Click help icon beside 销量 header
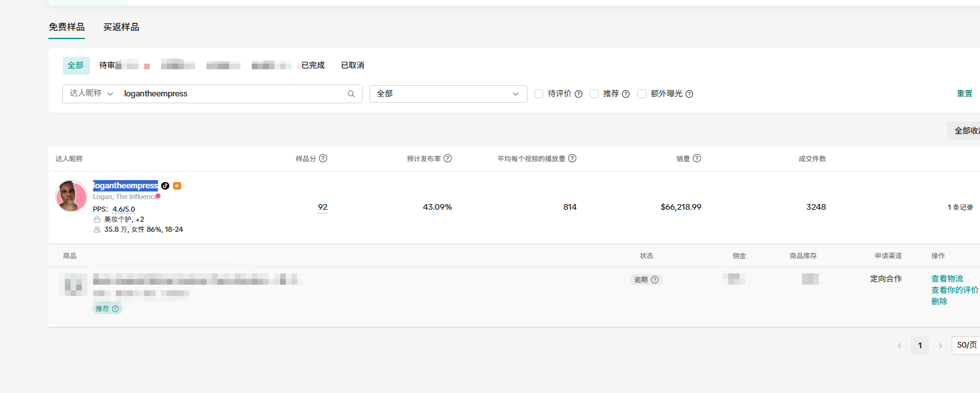The image size is (980, 393). click(x=697, y=159)
